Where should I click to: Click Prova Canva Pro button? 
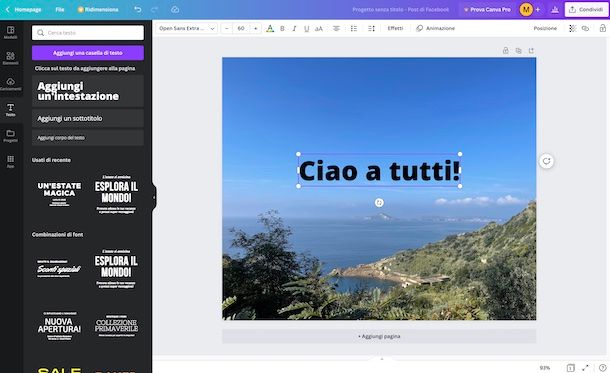(x=487, y=9)
